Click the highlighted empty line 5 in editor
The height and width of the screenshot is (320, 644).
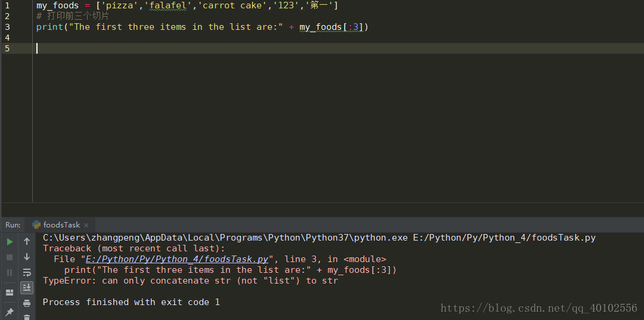click(x=337, y=48)
